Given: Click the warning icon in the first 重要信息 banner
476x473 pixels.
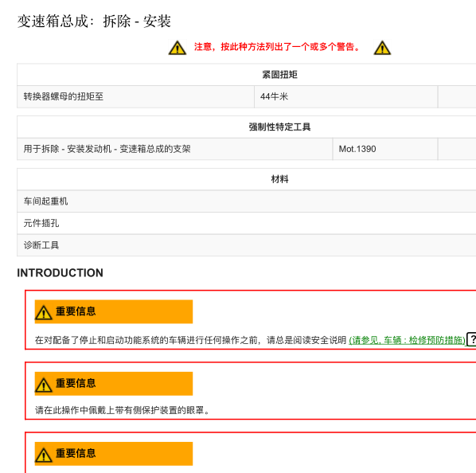Looking at the screenshot, I should [x=44, y=312].
